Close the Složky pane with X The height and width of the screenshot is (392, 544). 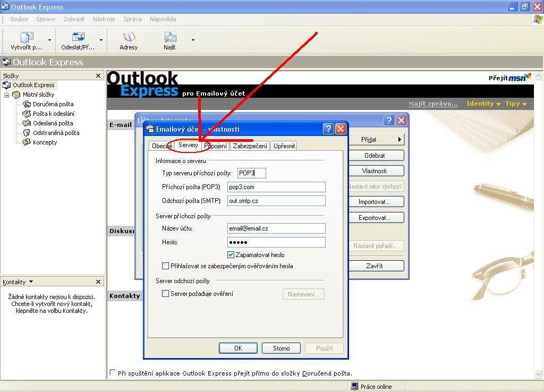click(98, 75)
